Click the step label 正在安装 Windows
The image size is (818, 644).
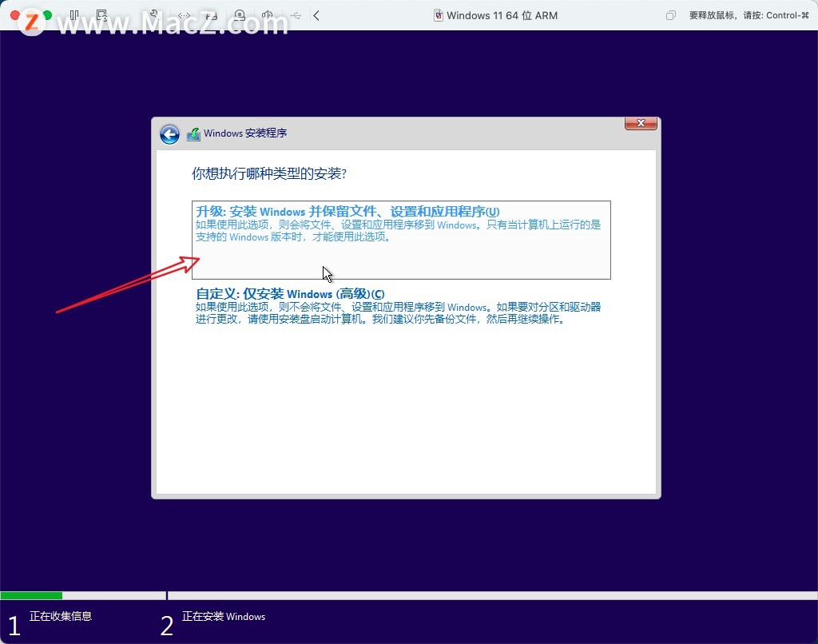pyautogui.click(x=224, y=616)
